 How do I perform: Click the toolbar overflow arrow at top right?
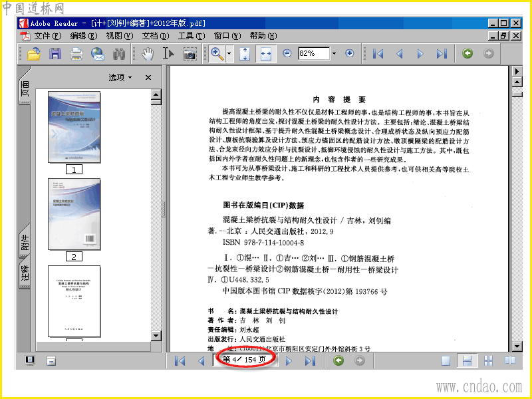pyautogui.click(x=517, y=71)
